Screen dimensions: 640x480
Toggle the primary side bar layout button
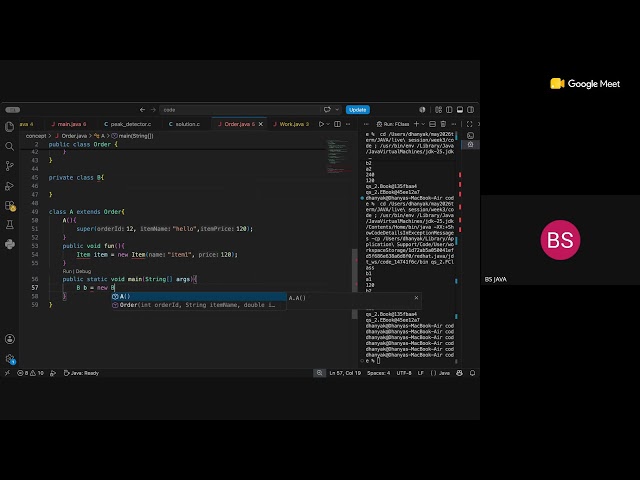(x=449, y=110)
